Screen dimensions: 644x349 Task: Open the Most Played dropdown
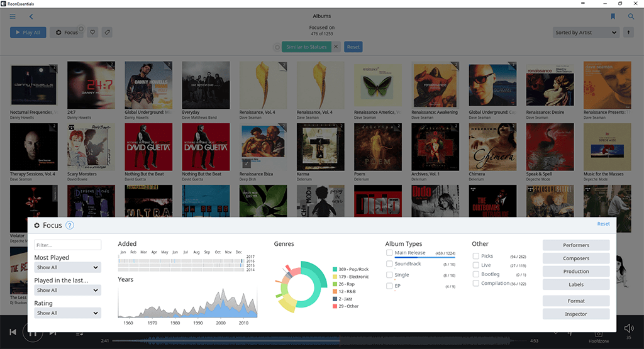(68, 267)
